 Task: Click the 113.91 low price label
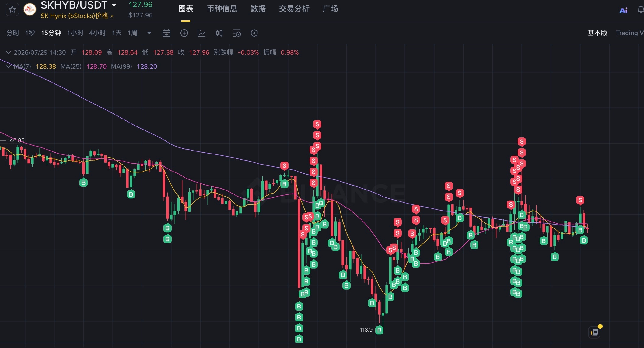coord(367,330)
